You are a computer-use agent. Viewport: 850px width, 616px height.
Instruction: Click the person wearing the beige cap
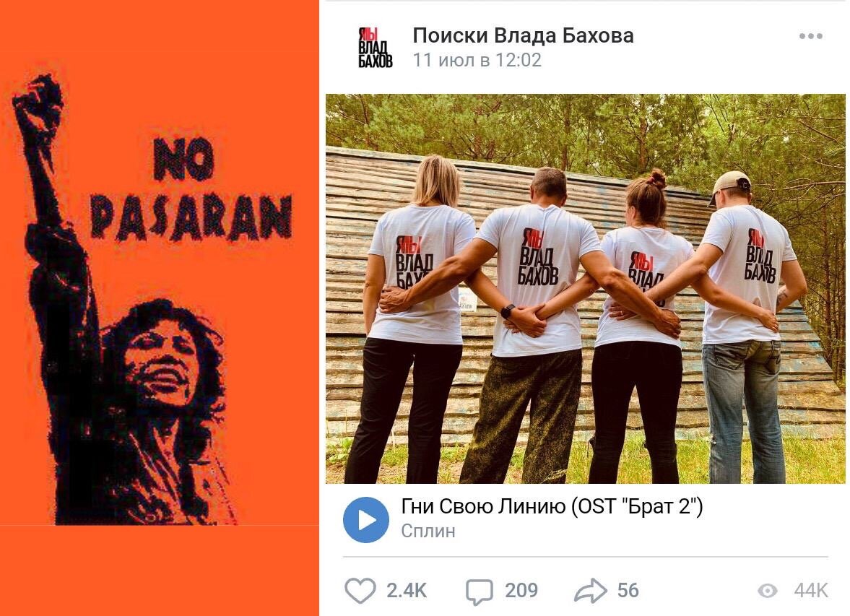(x=747, y=326)
